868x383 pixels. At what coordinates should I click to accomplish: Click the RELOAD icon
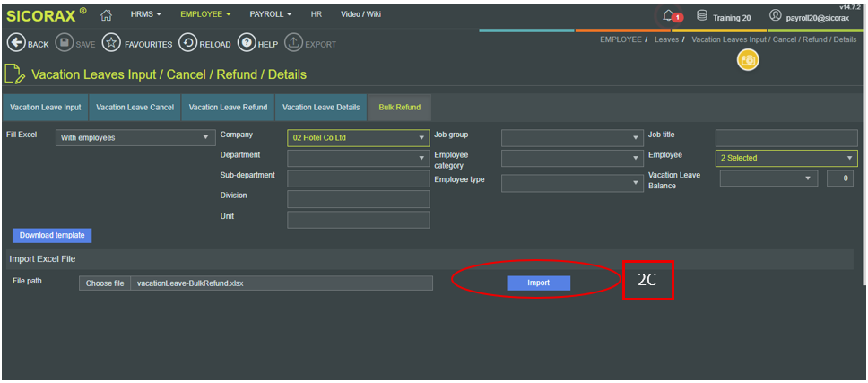(x=187, y=43)
